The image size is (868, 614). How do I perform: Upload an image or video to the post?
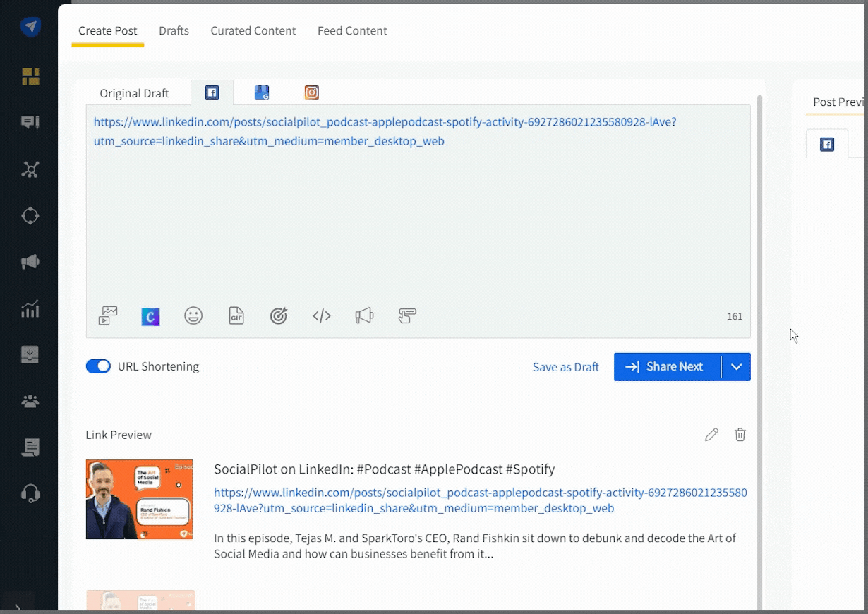tap(107, 315)
